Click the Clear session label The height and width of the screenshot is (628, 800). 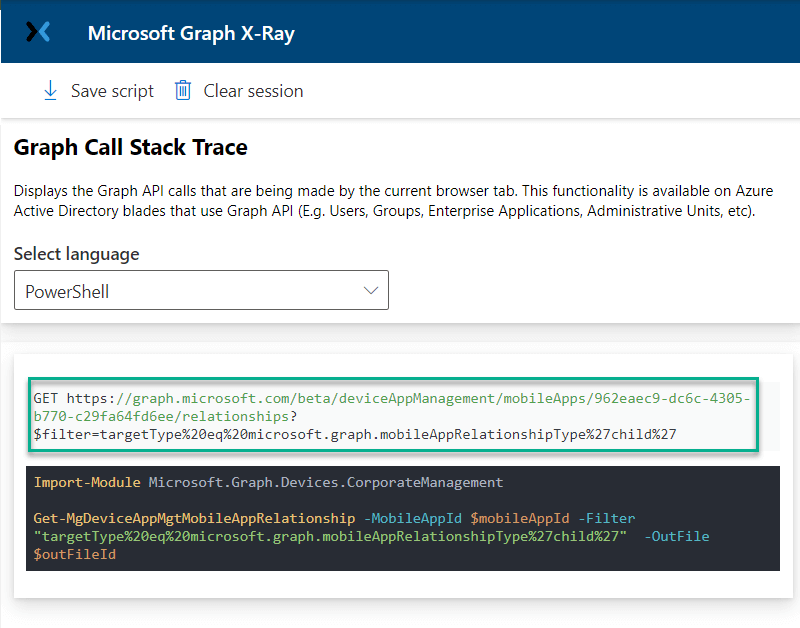click(253, 91)
